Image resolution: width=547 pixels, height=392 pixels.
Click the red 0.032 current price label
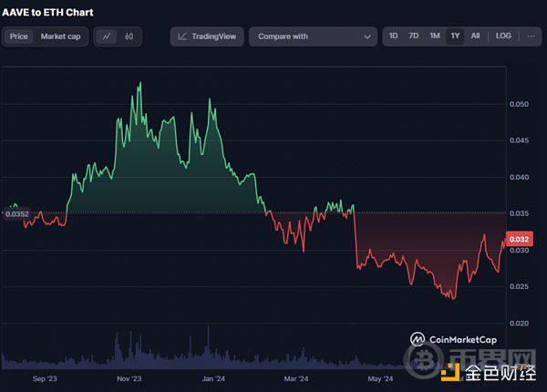coord(519,239)
